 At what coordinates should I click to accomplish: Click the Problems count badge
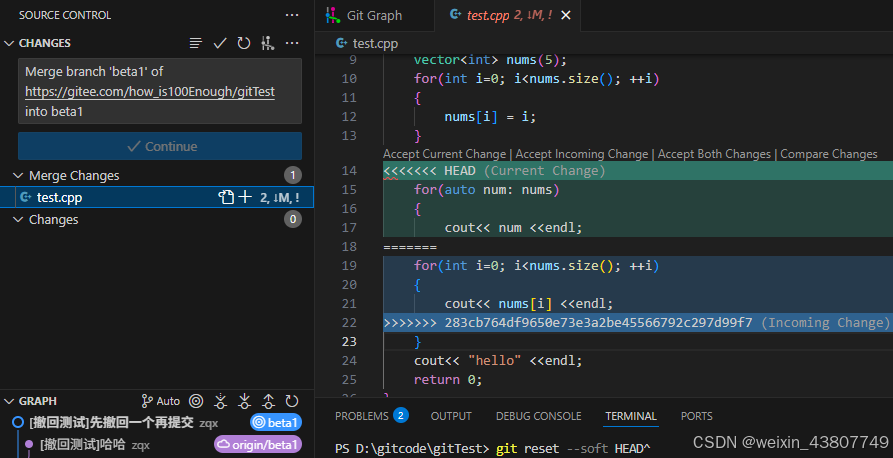[400, 415]
